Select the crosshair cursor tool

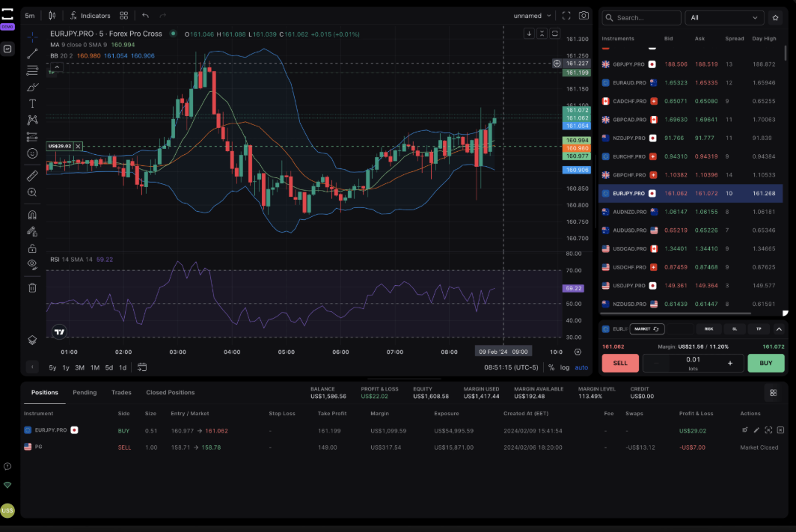(x=32, y=37)
